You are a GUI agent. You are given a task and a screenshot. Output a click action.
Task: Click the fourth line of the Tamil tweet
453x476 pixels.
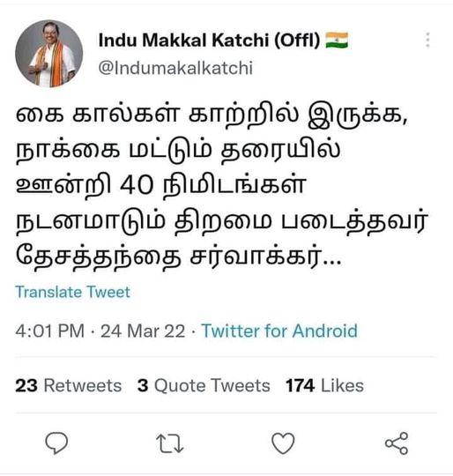pos(222,221)
